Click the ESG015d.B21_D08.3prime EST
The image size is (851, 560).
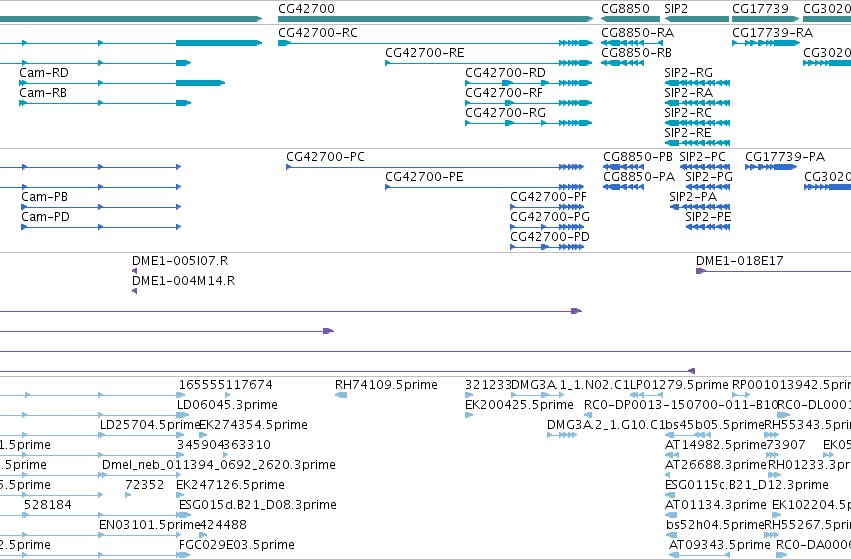coord(183,516)
